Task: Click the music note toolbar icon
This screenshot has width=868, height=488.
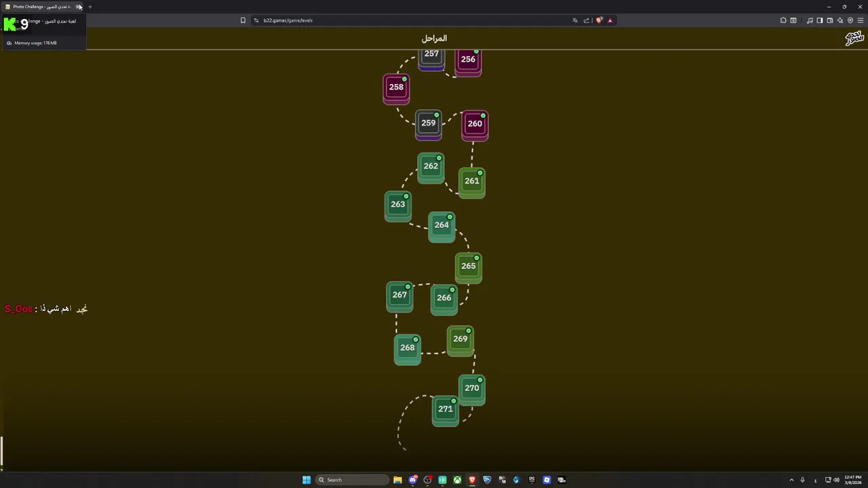Action: coord(810,20)
